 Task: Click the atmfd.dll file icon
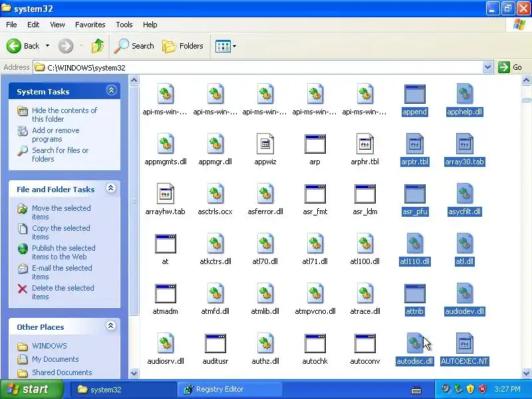[215, 293]
